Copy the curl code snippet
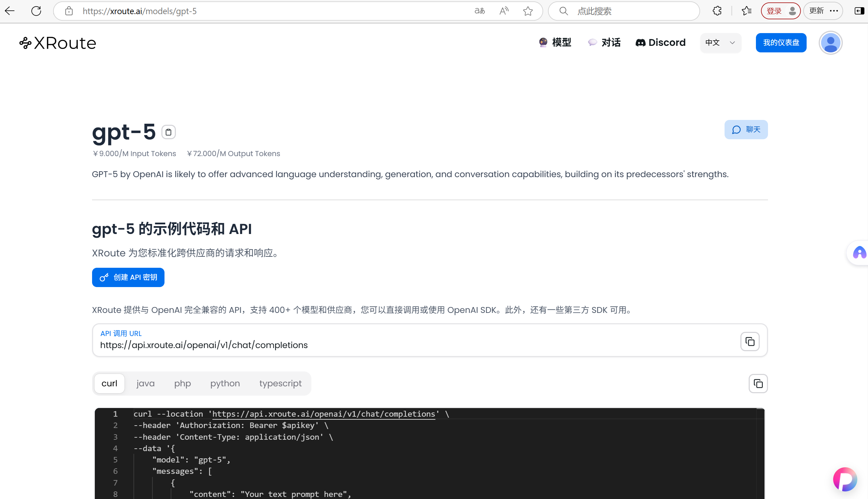The height and width of the screenshot is (499, 868). coord(758,384)
